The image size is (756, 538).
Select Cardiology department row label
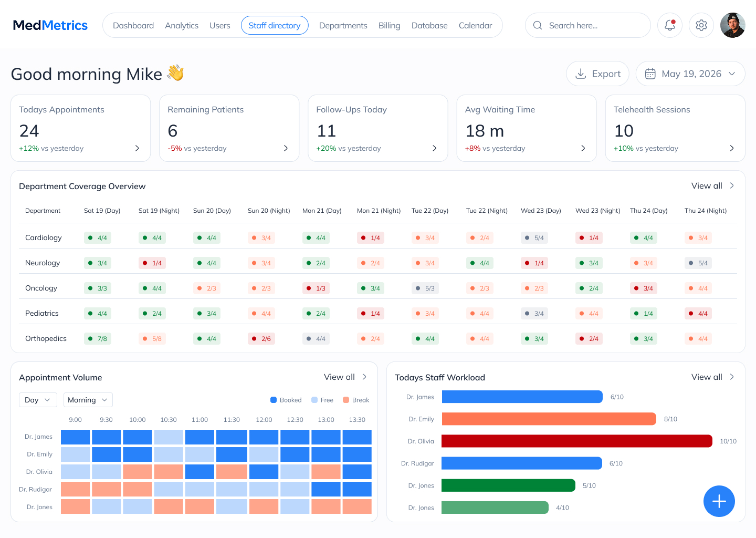tap(44, 237)
